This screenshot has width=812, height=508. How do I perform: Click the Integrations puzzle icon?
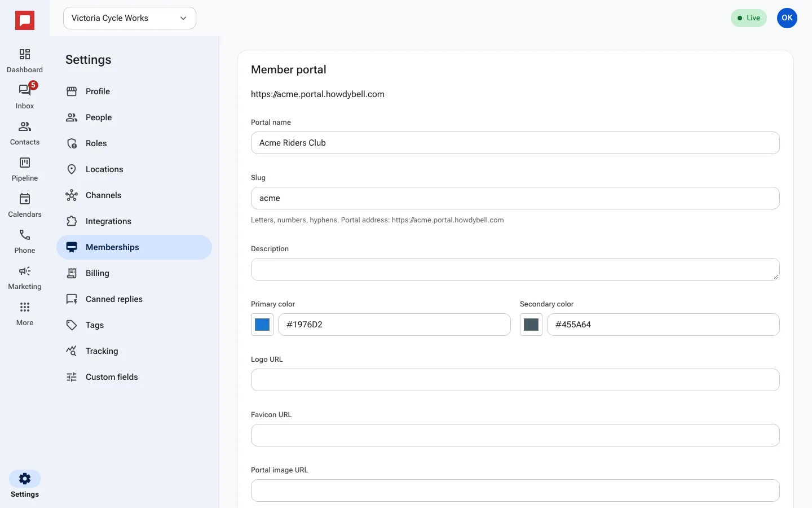coord(72,221)
